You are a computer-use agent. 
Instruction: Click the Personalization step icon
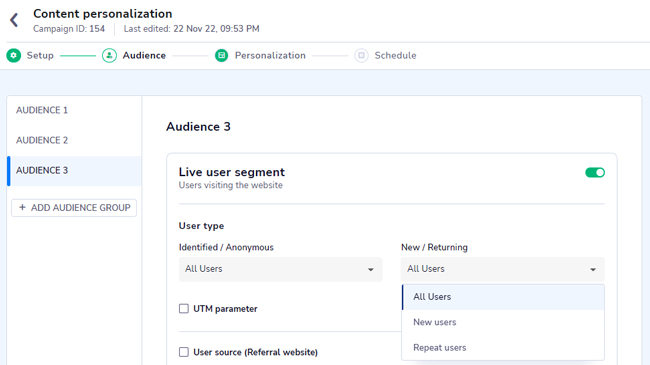click(221, 55)
